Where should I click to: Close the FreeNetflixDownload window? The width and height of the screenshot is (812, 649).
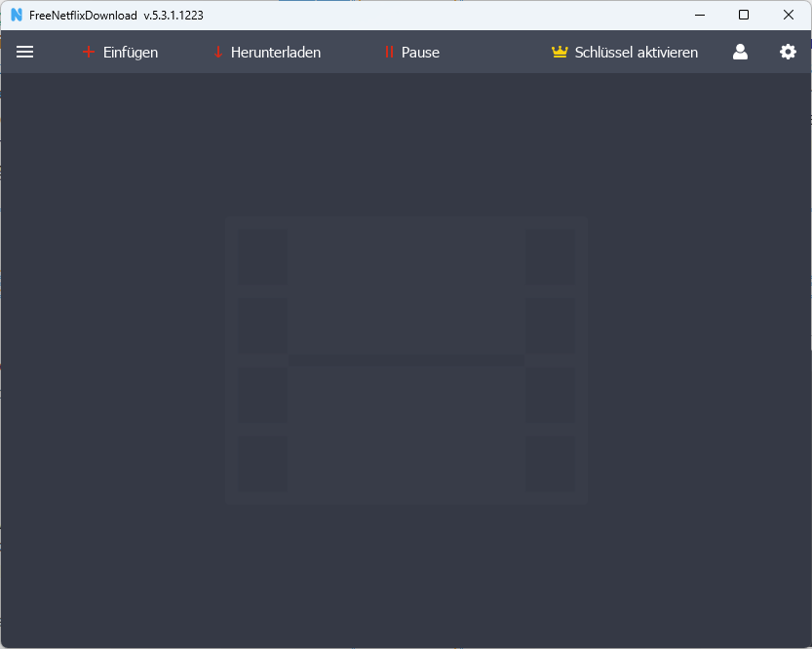(789, 15)
